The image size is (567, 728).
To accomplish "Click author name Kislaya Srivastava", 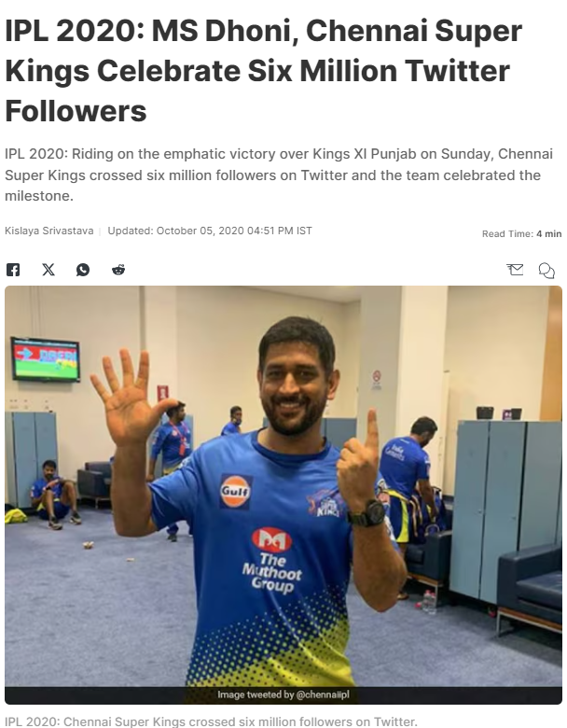I will point(49,231).
